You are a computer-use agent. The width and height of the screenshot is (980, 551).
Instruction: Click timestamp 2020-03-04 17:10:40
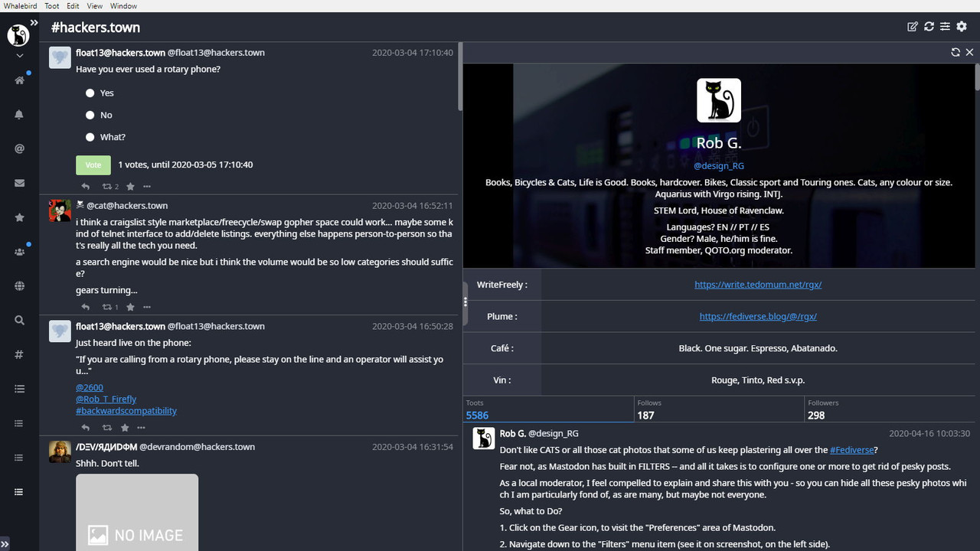click(413, 53)
